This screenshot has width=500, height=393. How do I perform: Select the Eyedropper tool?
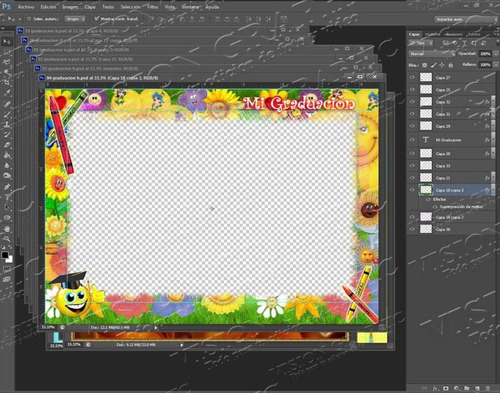click(x=6, y=93)
